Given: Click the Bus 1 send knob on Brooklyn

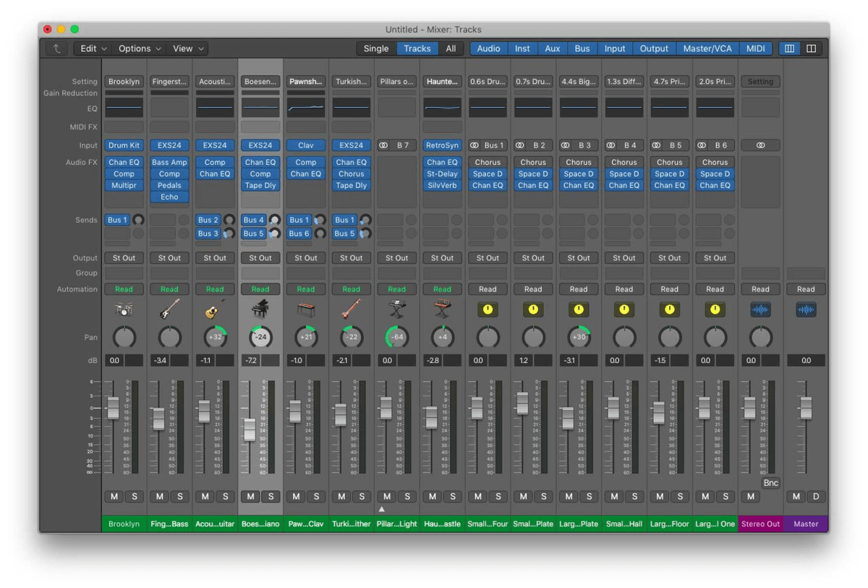Looking at the screenshot, I should click(138, 220).
